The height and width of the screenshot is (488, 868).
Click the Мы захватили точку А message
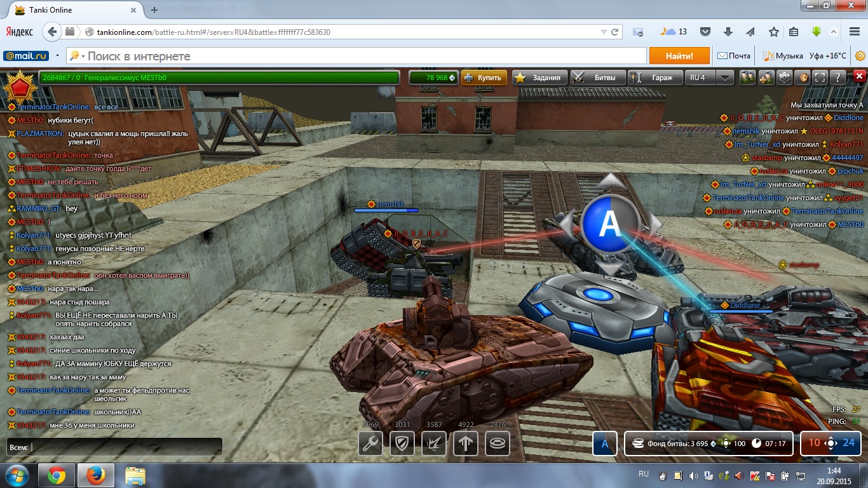pos(827,105)
